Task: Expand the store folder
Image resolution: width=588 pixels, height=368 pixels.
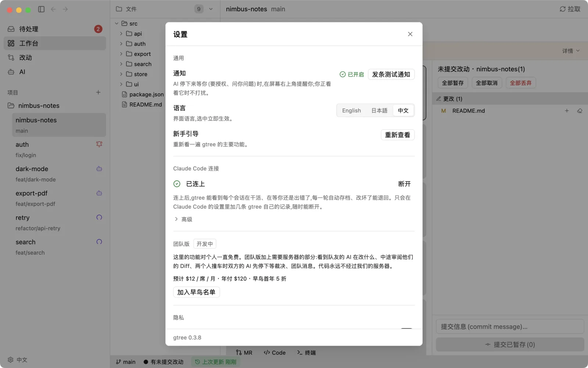Action: coord(121,74)
